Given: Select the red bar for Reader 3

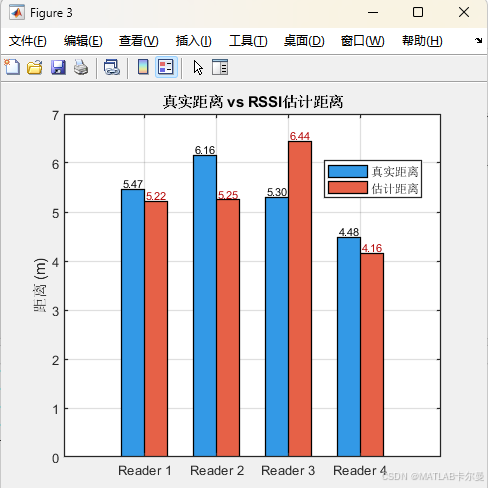Looking at the screenshot, I should 300,299.
